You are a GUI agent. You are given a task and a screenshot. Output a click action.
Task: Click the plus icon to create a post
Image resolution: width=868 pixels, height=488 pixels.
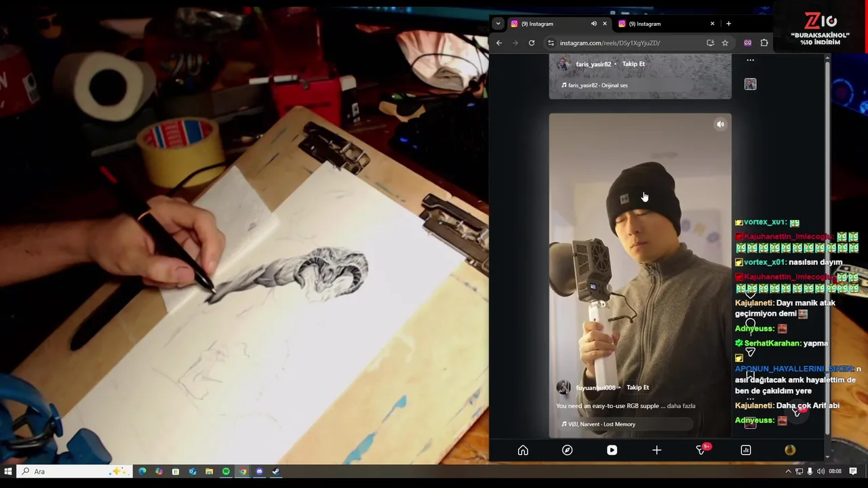click(x=656, y=450)
